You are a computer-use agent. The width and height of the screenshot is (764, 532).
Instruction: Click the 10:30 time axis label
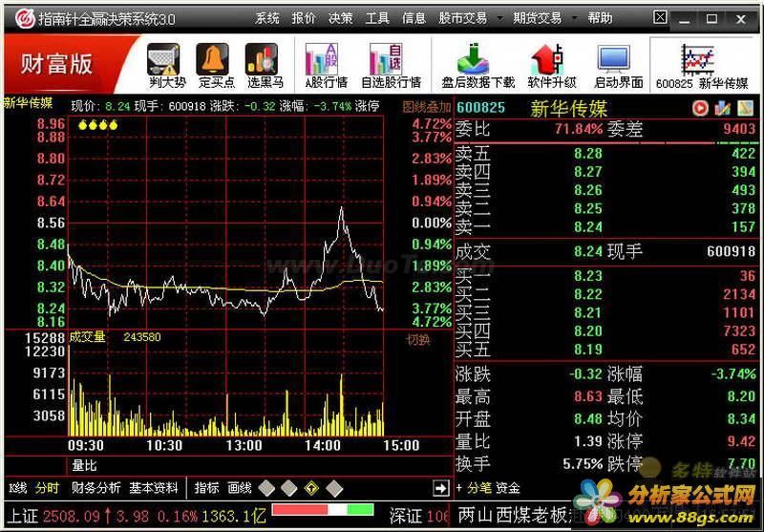click(164, 445)
